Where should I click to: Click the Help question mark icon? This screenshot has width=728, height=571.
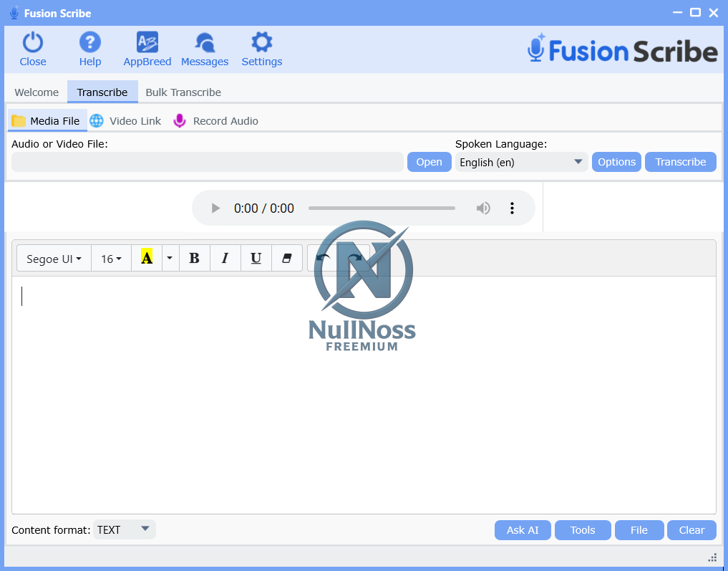89,43
